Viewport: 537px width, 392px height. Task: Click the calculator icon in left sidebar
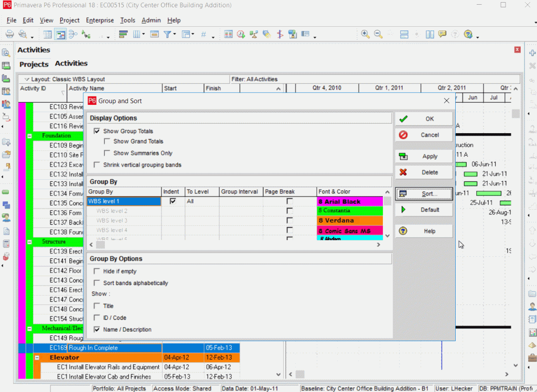point(6,244)
